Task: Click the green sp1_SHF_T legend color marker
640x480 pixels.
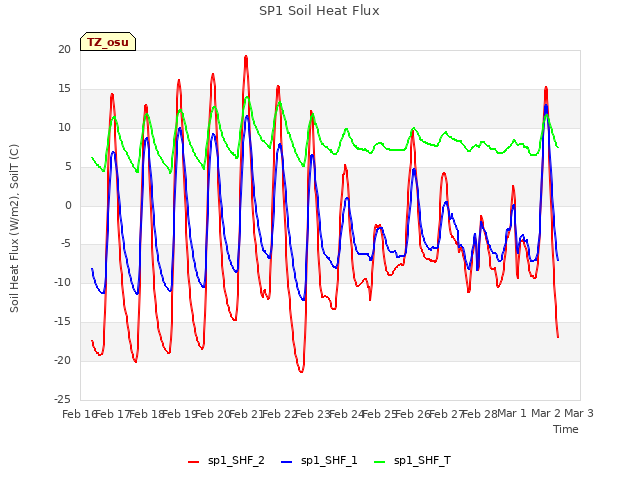Action: [380, 462]
